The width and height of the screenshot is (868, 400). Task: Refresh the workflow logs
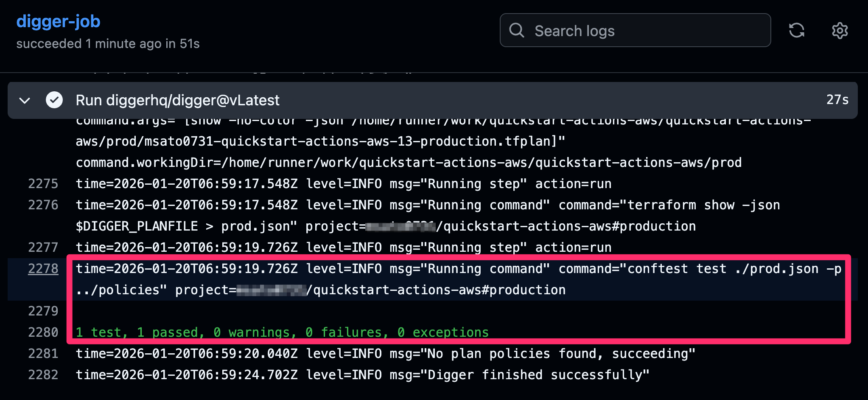pos(797,30)
